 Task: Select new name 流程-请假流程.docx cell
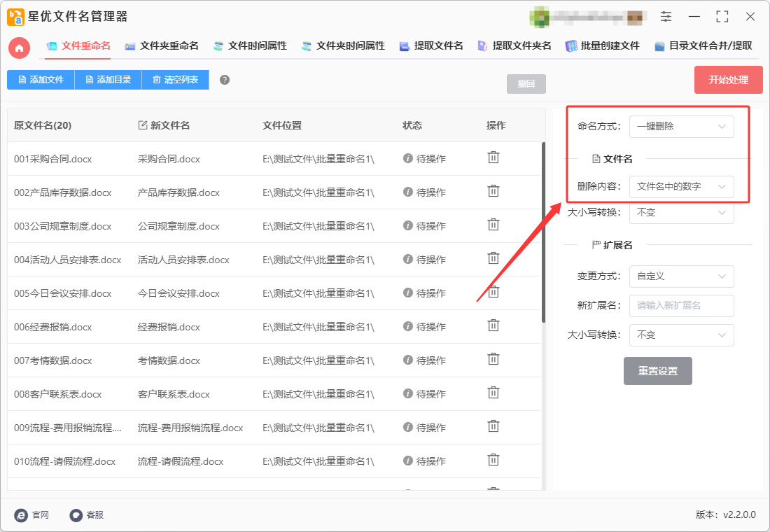tap(180, 462)
